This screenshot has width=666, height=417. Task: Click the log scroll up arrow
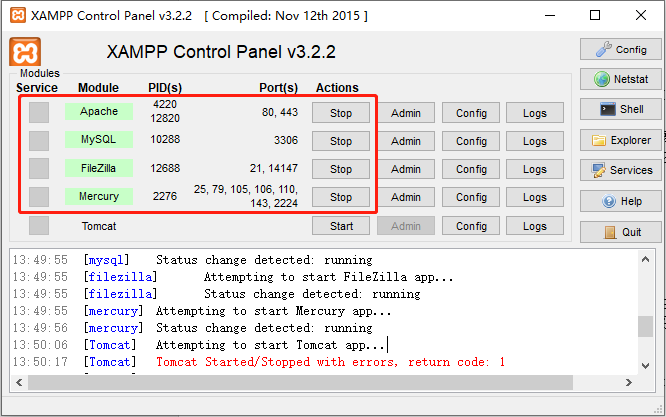(x=645, y=259)
